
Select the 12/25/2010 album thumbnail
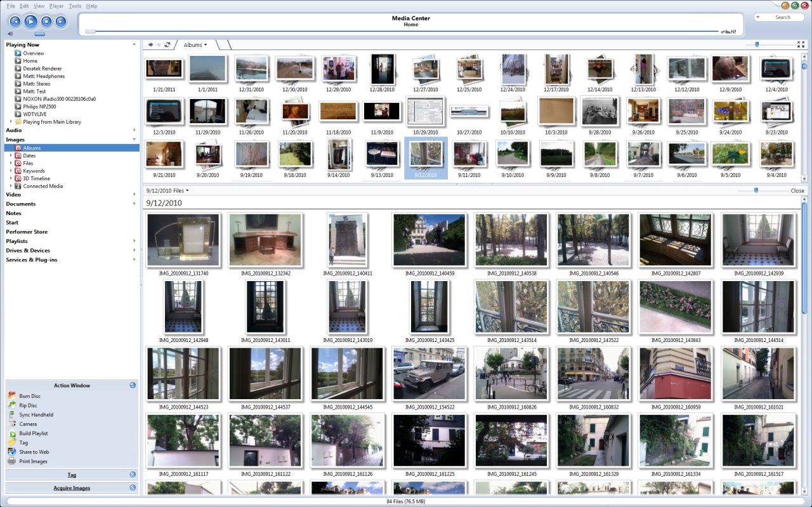pos(469,72)
